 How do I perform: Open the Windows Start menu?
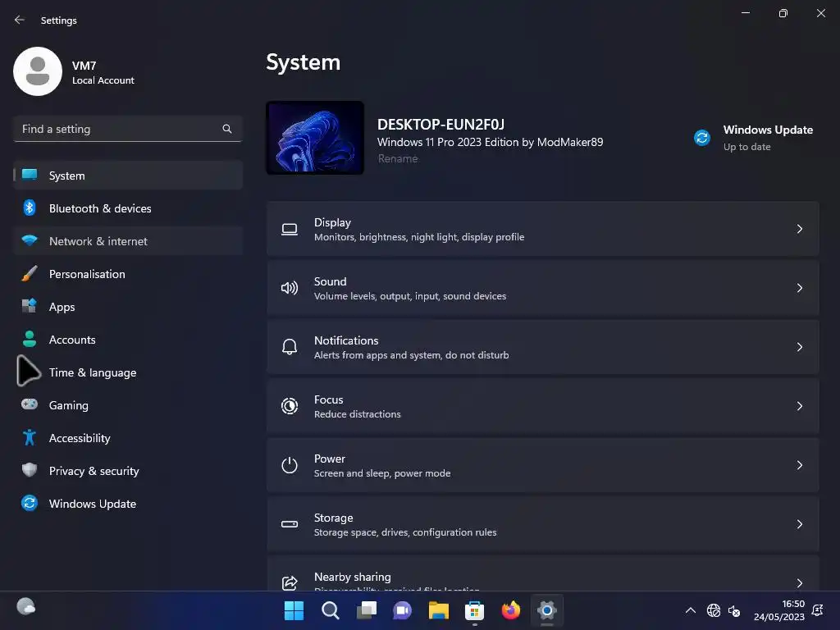pos(294,610)
